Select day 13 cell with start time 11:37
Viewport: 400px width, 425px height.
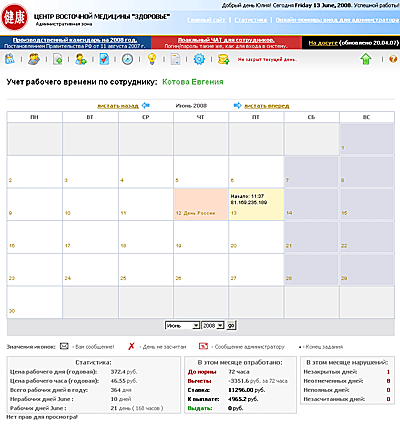pos(256,204)
